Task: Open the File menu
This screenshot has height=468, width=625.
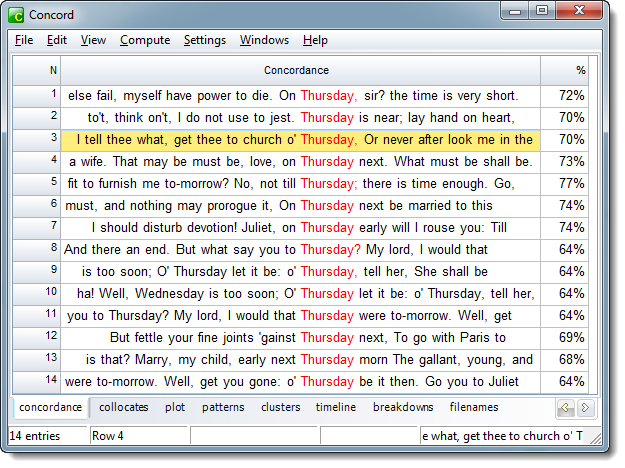Action: 24,40
